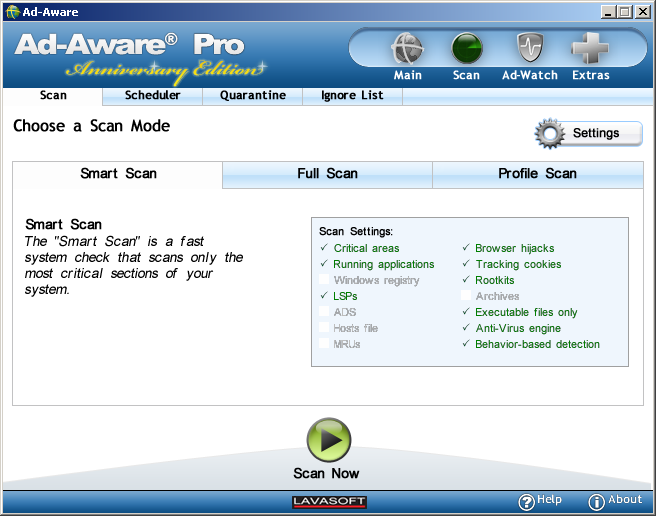Toggle the Critical areas checkmark
656x516 pixels.
tap(324, 248)
